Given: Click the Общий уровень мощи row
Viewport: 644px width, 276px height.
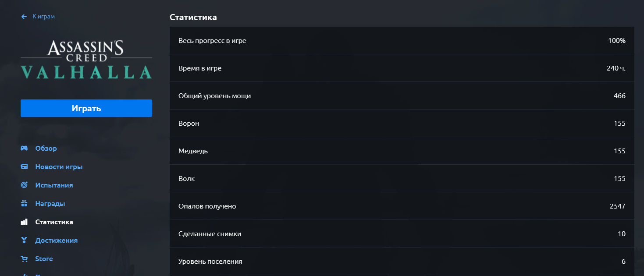Looking at the screenshot, I should pos(402,96).
